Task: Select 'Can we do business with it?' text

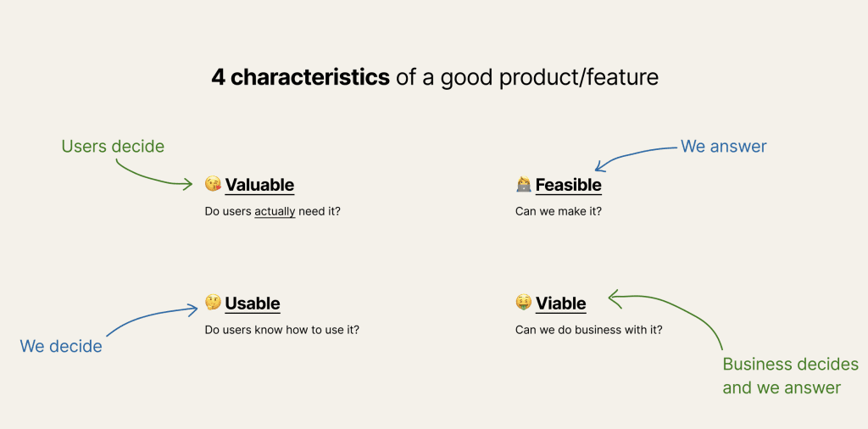Action: tap(588, 330)
